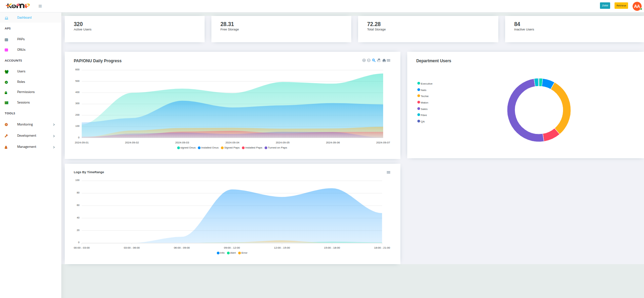The width and height of the screenshot is (644, 298).
Task: Open the PAP/ONU Daily Progress chart menu
Action: point(389,61)
